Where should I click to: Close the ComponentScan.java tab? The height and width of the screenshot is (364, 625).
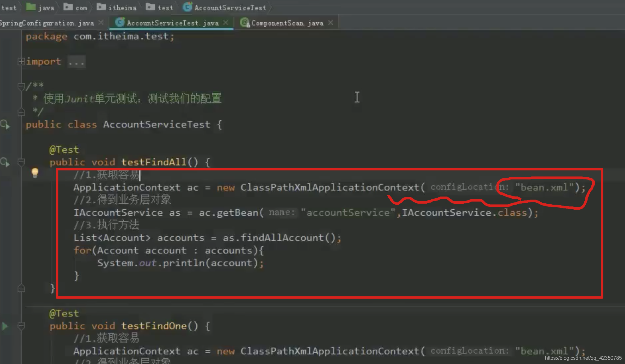(x=330, y=23)
